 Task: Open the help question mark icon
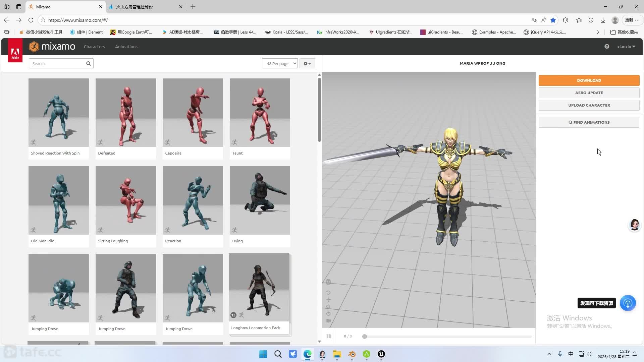click(x=607, y=47)
